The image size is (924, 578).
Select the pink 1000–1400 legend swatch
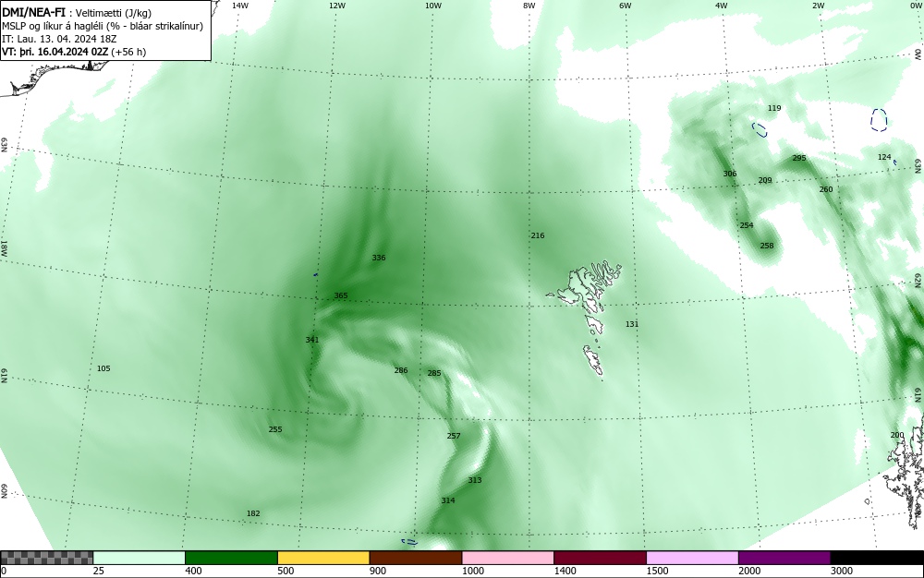[x=508, y=558]
